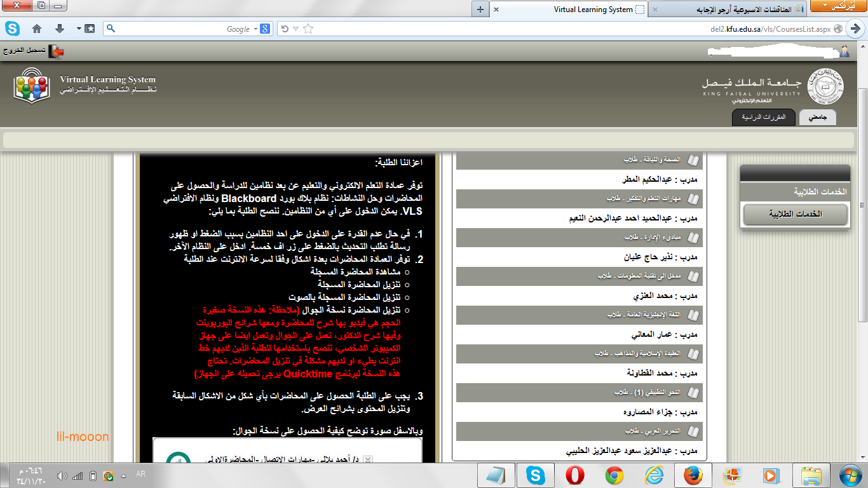Open course العقيدة الإسلامية والمذاهب - طلاب
The image size is (868, 488).
[x=637, y=353]
